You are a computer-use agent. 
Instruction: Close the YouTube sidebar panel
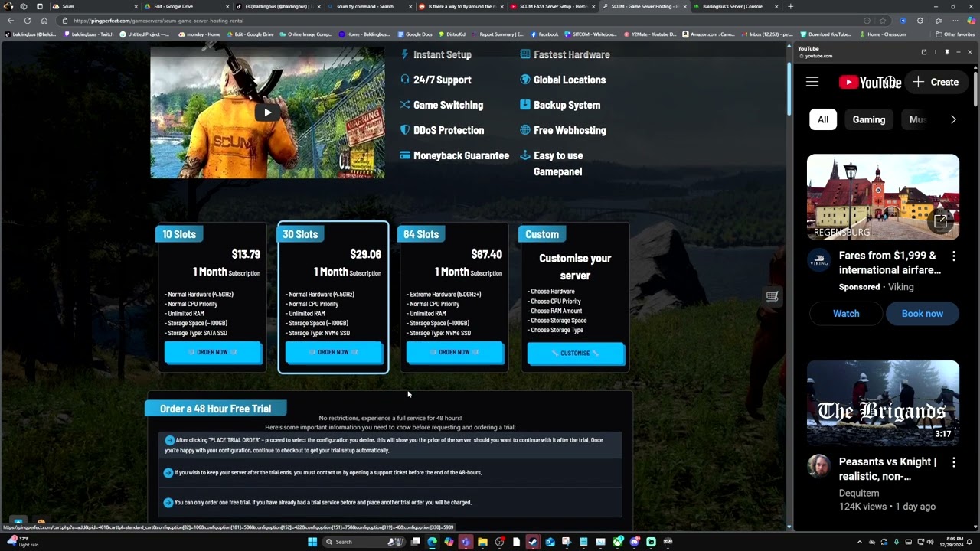point(969,52)
